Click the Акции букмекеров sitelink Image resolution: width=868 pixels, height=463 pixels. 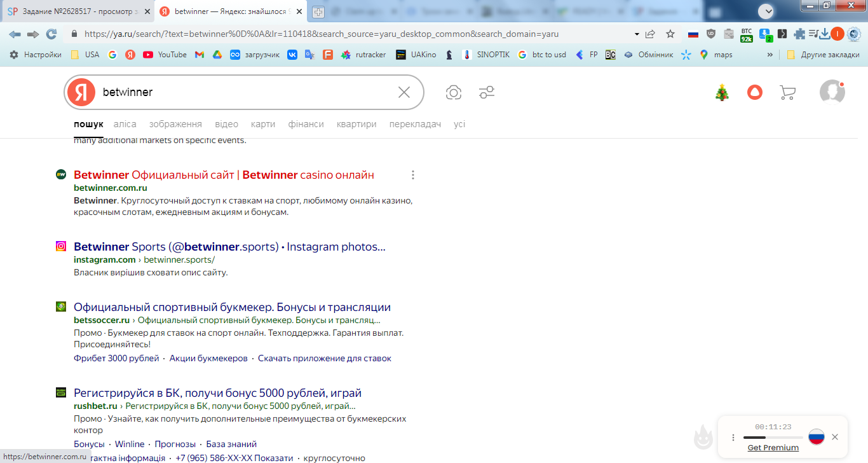point(208,358)
